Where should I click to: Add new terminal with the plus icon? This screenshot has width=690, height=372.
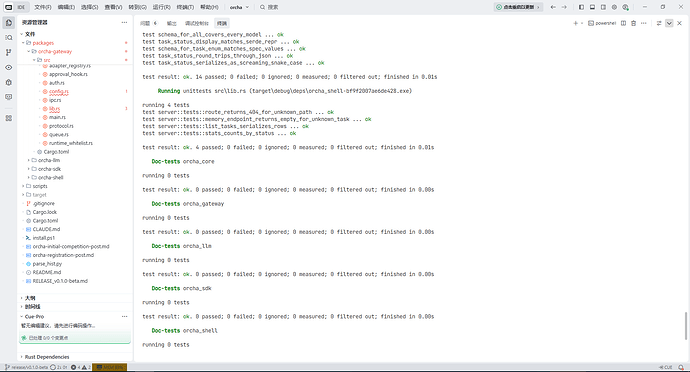(575, 23)
